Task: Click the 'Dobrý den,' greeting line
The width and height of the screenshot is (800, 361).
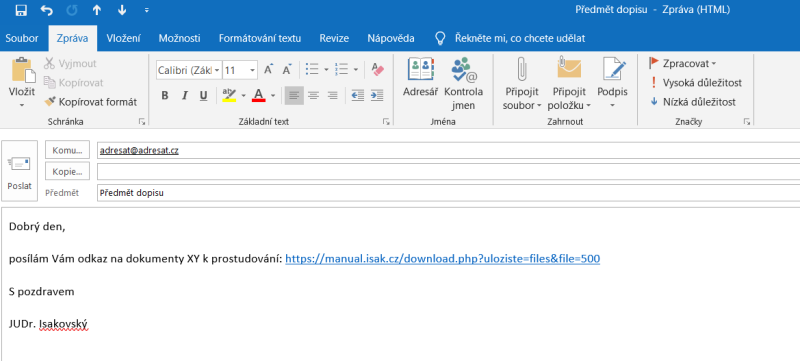Action: 37,227
